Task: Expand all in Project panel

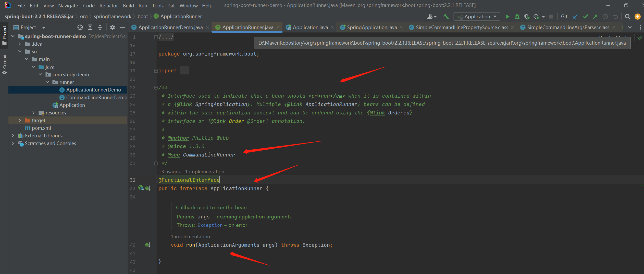Action: (90, 27)
